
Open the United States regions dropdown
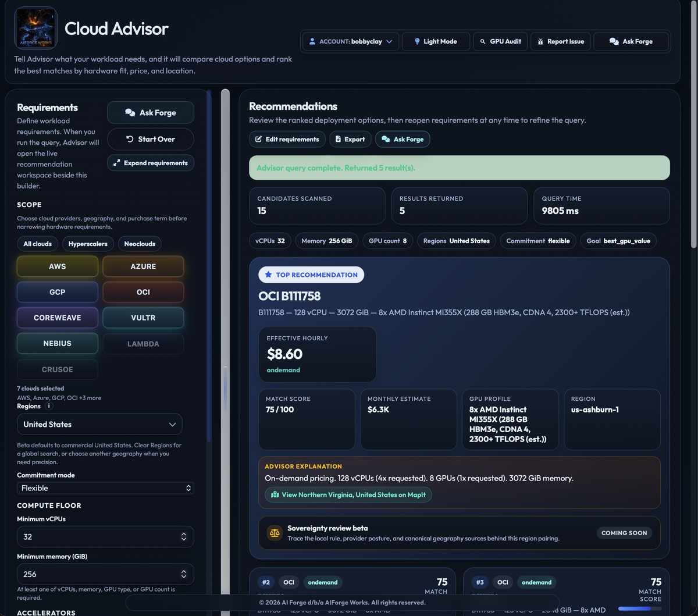point(99,424)
